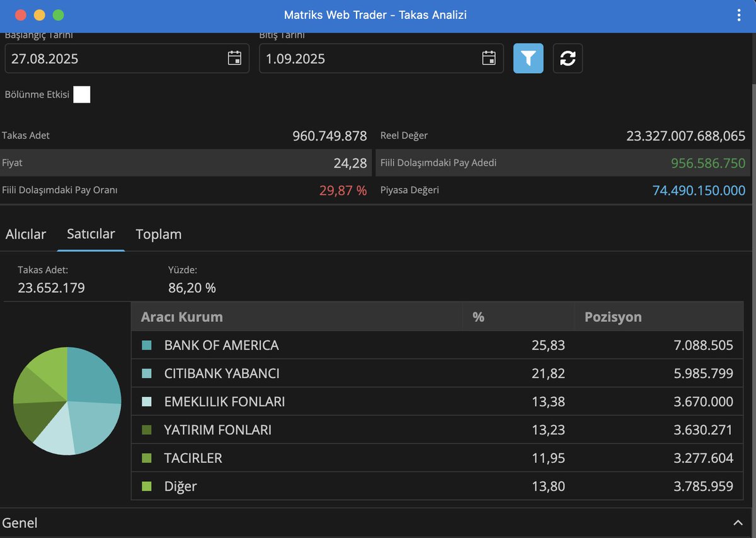Select the Diğer row name

tap(180, 486)
